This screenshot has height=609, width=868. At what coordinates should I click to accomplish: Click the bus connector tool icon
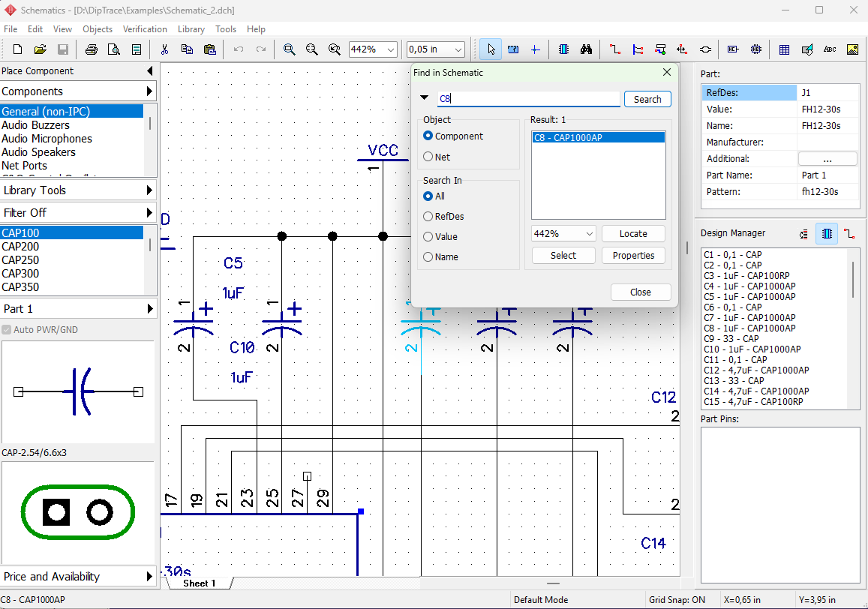point(660,49)
